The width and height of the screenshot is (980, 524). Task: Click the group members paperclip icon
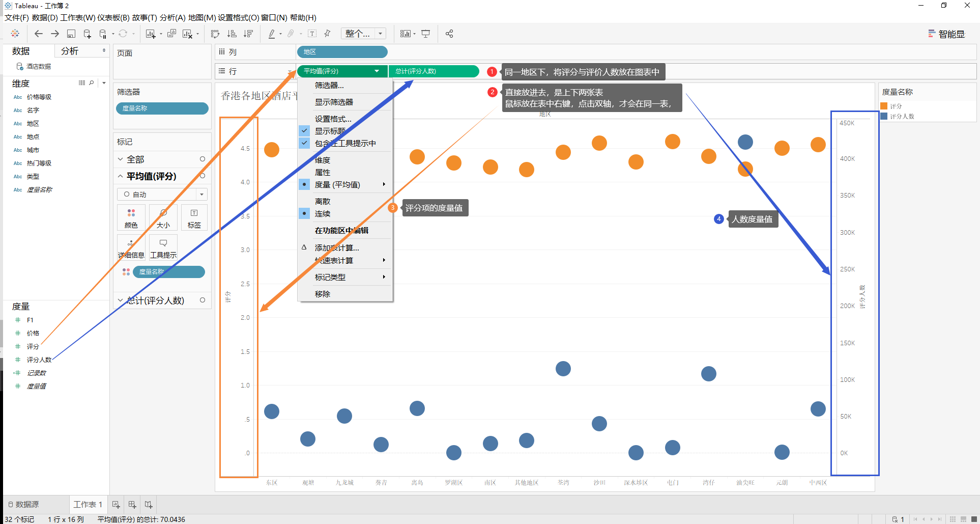[291, 34]
